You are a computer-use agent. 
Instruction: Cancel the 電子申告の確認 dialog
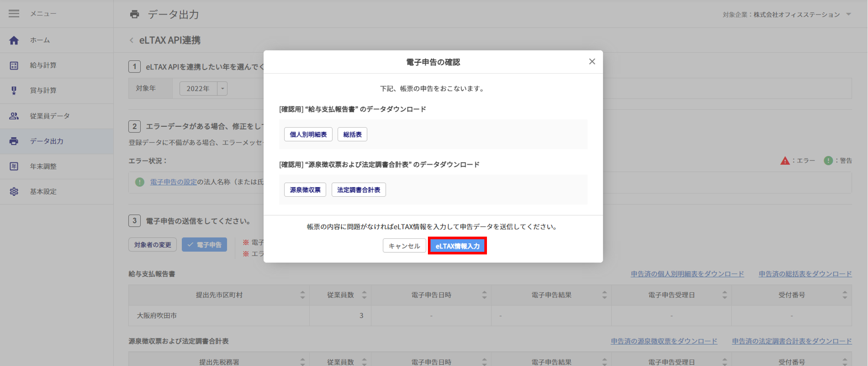(404, 246)
